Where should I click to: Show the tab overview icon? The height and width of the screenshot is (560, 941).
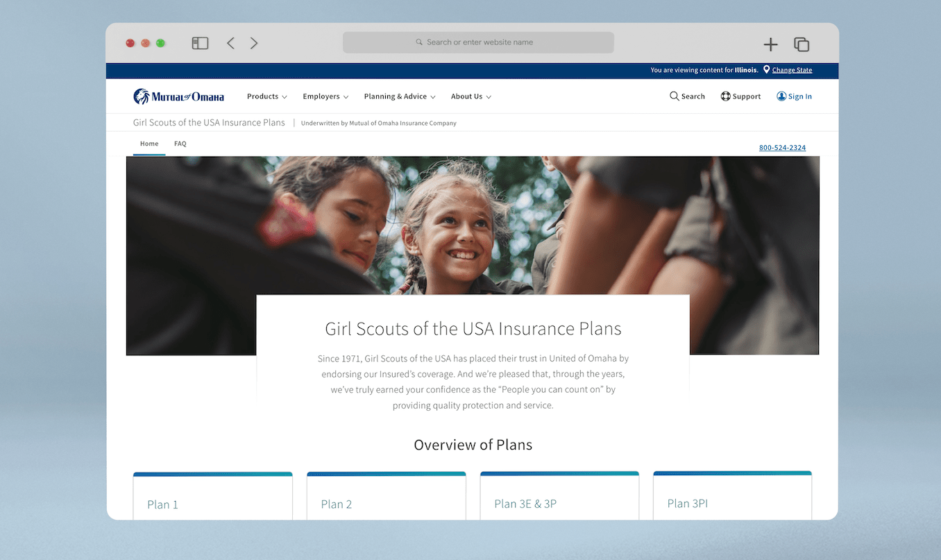[802, 44]
